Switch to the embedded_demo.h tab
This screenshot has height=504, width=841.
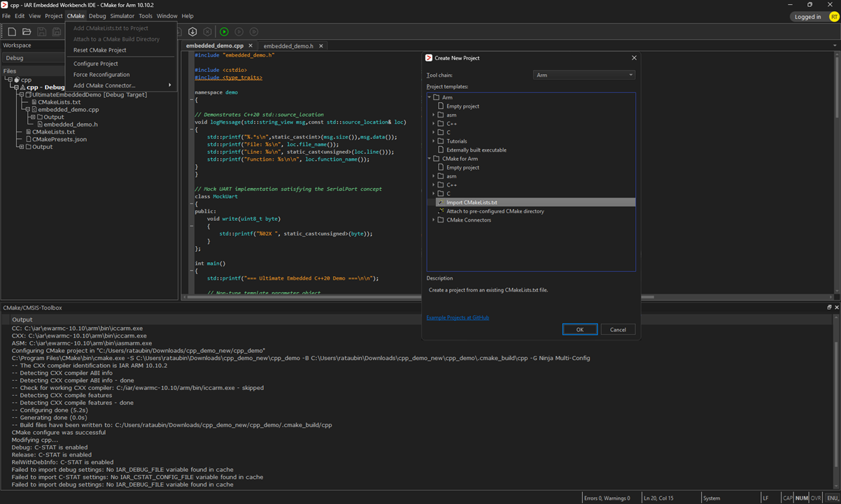tap(293, 46)
